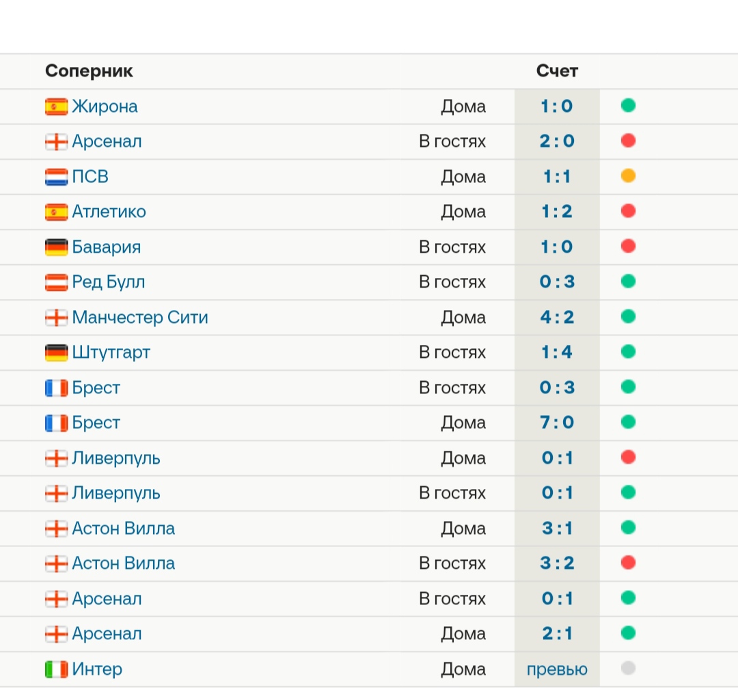
Task: Click the Spanish flag beside Жирона
Action: 56,107
